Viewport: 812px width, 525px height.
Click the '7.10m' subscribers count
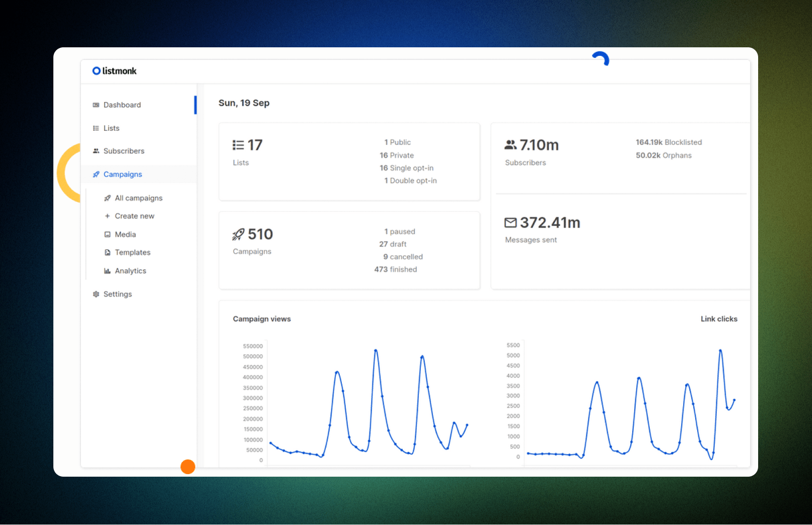point(539,145)
